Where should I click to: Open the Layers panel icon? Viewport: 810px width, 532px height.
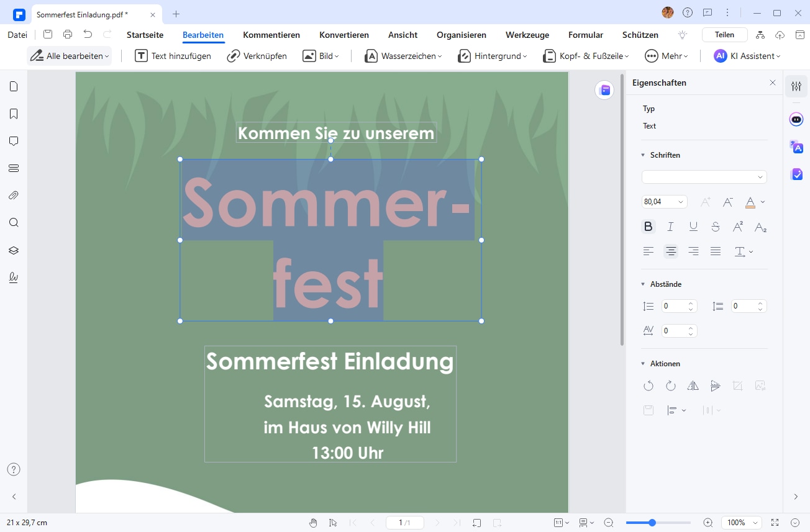(14, 250)
